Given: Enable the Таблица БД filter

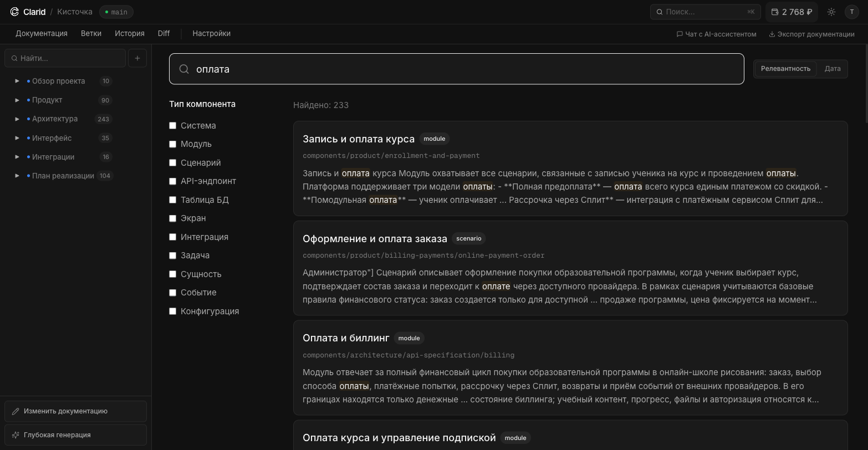Looking at the screenshot, I should [x=172, y=200].
